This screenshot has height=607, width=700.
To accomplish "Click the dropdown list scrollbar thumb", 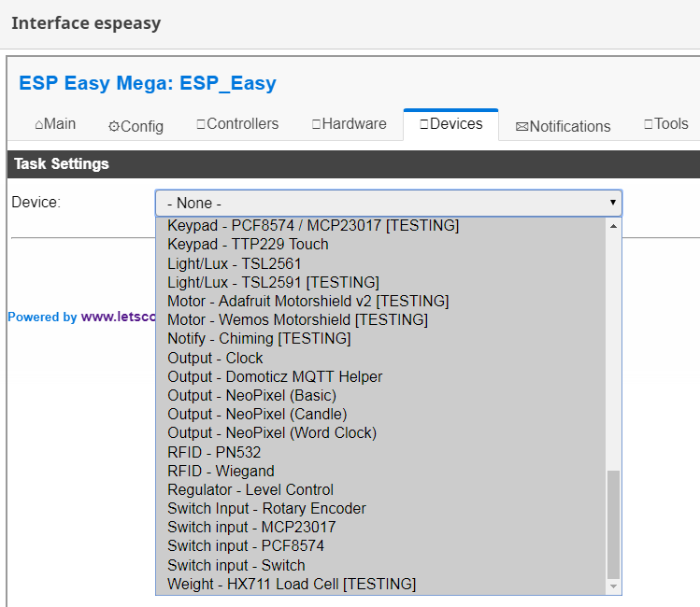I will point(614,524).
